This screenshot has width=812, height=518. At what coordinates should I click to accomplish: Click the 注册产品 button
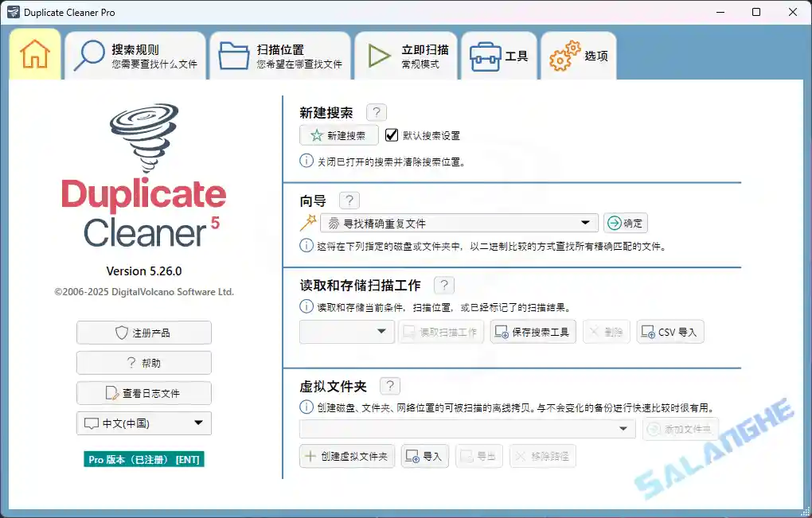point(143,332)
